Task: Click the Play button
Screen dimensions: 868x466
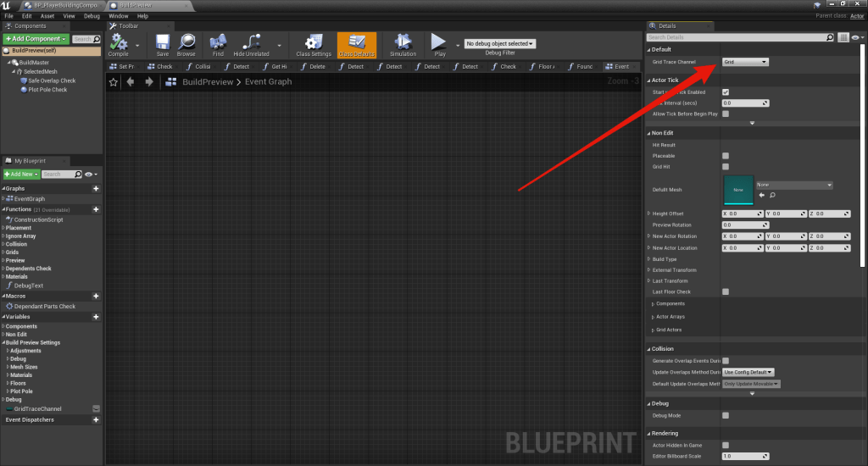Action: point(440,45)
